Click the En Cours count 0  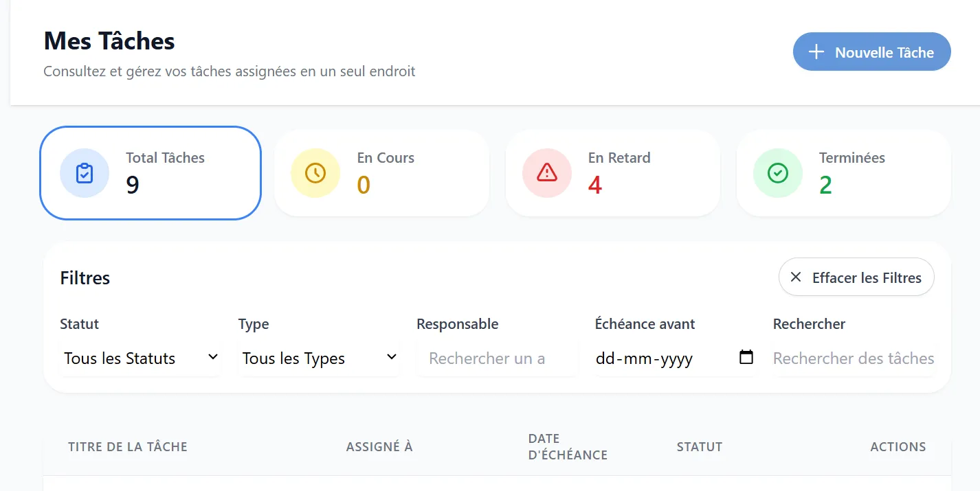[364, 185]
